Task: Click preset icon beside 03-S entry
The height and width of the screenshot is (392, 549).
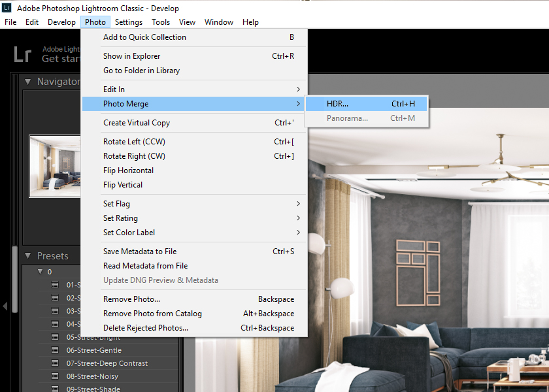Action: coord(55,311)
